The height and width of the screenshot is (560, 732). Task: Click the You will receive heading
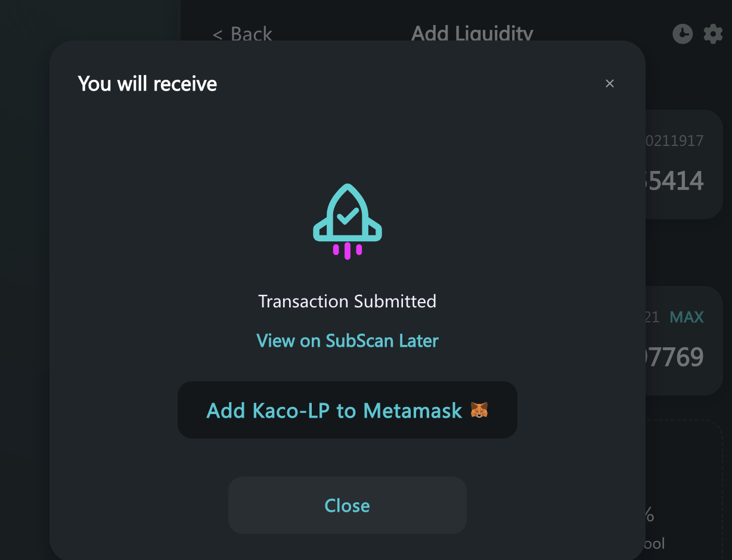click(147, 84)
